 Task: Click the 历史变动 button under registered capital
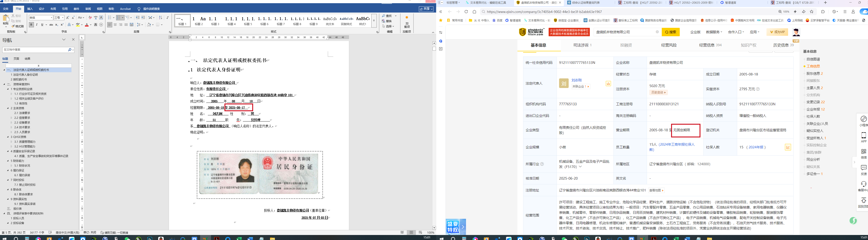658,93
